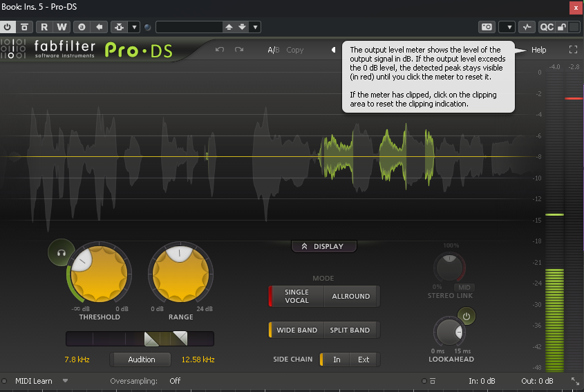This screenshot has width=584, height=392.
Task: Toggle the Lookahead power button
Action: coord(467,317)
